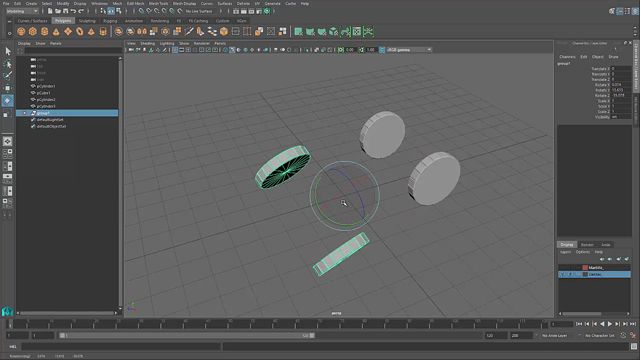This screenshot has width=640, height=360.
Task: Activate the Move tool in the toolbox
Action: click(x=8, y=88)
